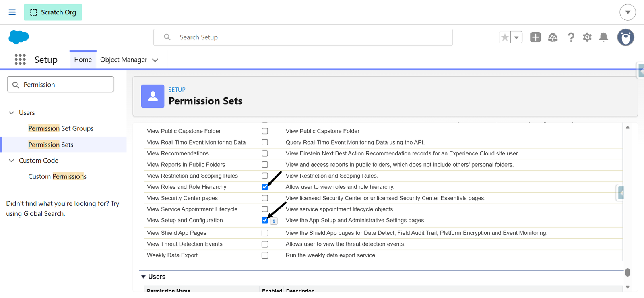Click the info icon beside View Setup and Configuration

(x=274, y=221)
